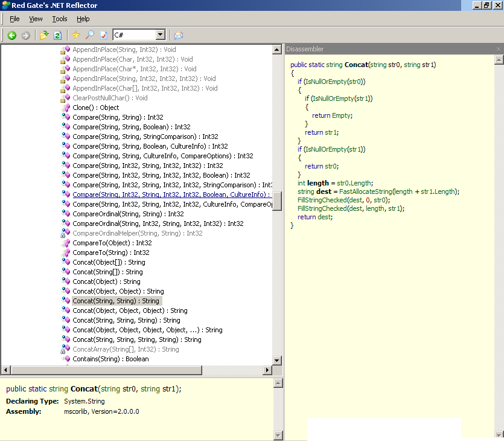Image resolution: width=504 pixels, height=441 pixels.
Task: Select Compare(String, String, CultureInfo, CompareOptions) : Int32
Action: (x=163, y=156)
